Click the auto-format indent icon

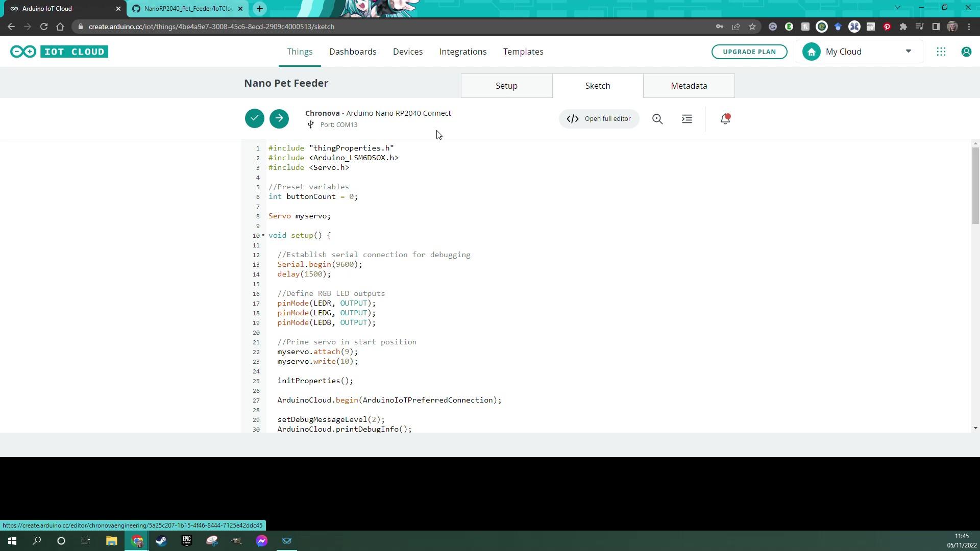(x=687, y=119)
